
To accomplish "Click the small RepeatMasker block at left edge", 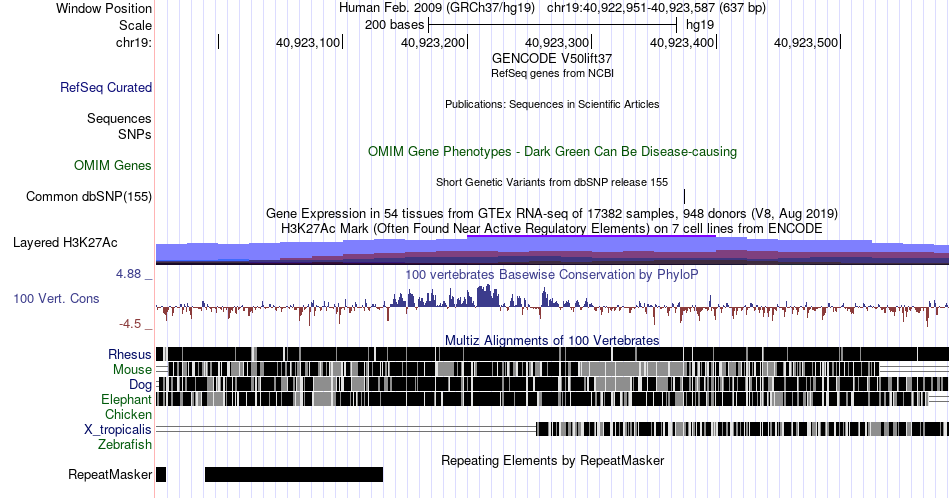I will click(161, 474).
